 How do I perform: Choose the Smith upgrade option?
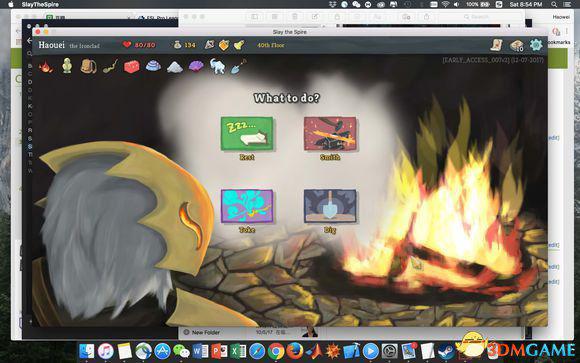tap(330, 134)
